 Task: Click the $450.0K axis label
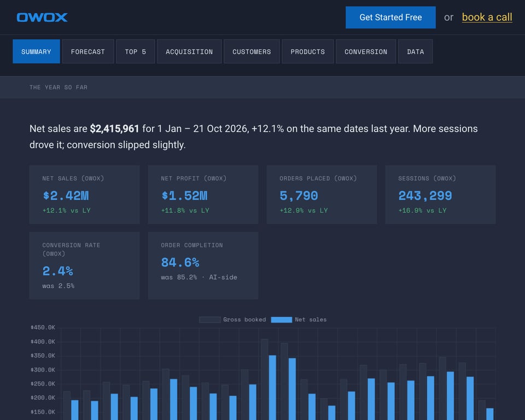click(x=43, y=327)
